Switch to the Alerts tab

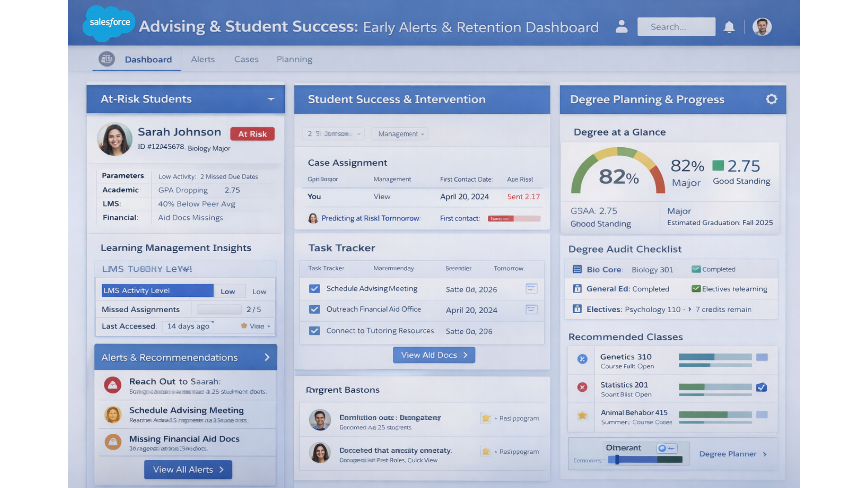[x=203, y=59]
